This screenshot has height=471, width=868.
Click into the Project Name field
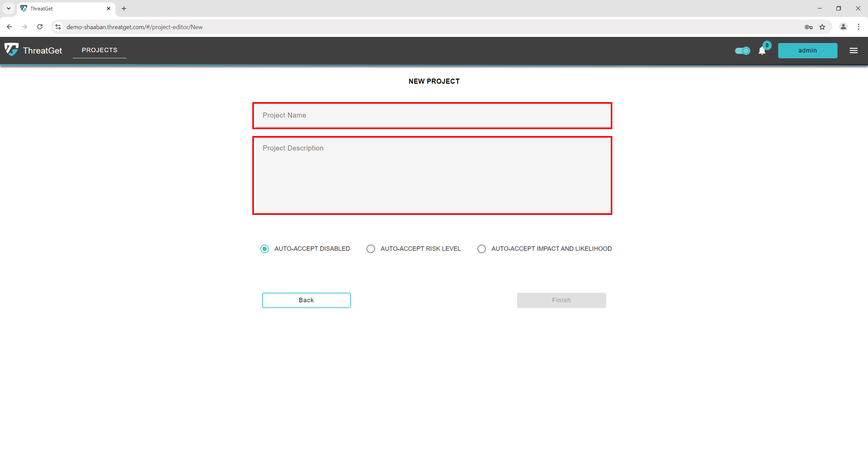(x=432, y=116)
